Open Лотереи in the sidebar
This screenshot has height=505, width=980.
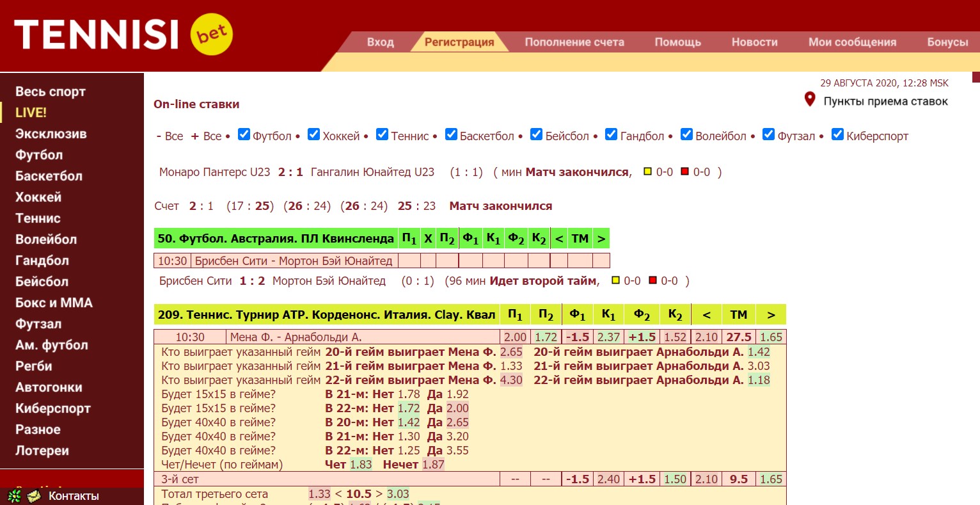(42, 451)
